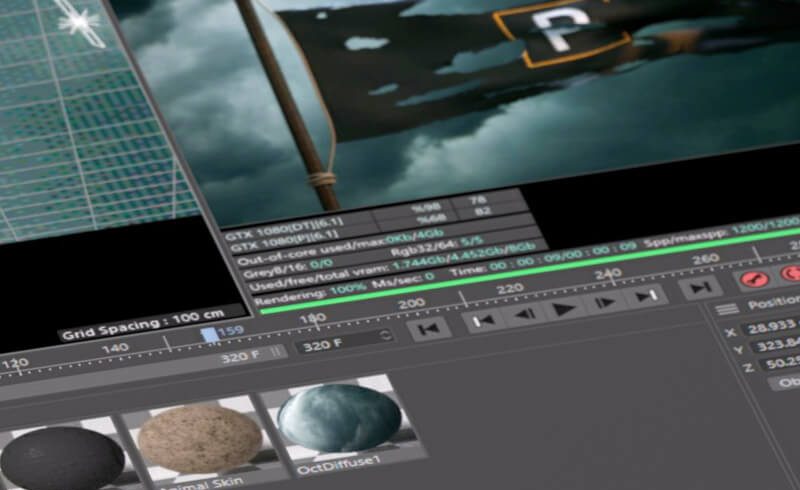Click the Grid Spacing : 100 cm label
Screen dimensions: 800x490
pos(143,325)
